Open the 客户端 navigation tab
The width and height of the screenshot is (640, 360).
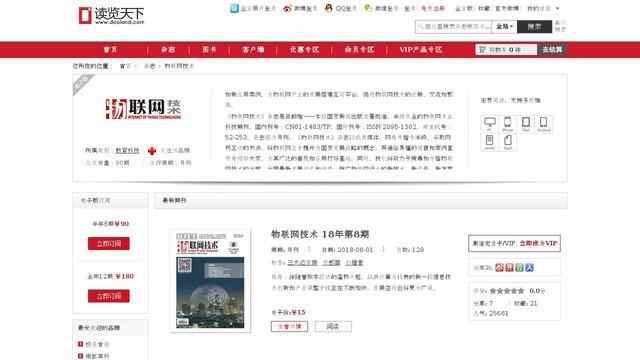pos(253,49)
